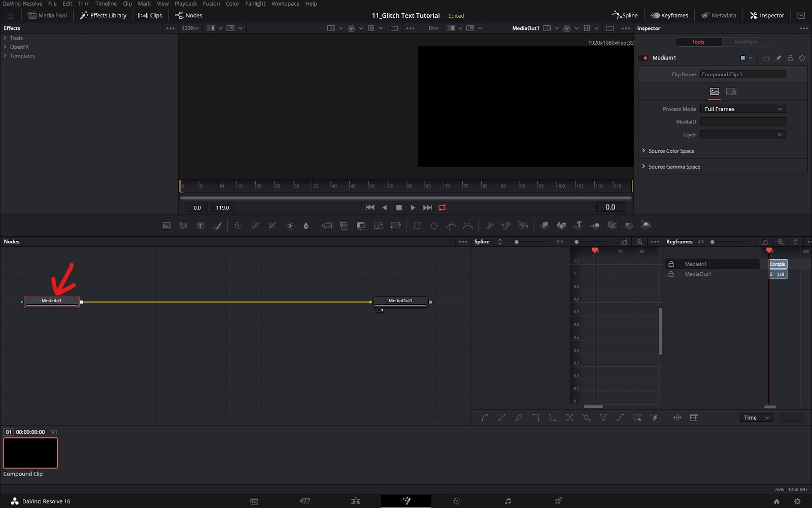This screenshot has width=812, height=508.
Task: Add a Blur node (water drop icon)
Action: (x=306, y=226)
